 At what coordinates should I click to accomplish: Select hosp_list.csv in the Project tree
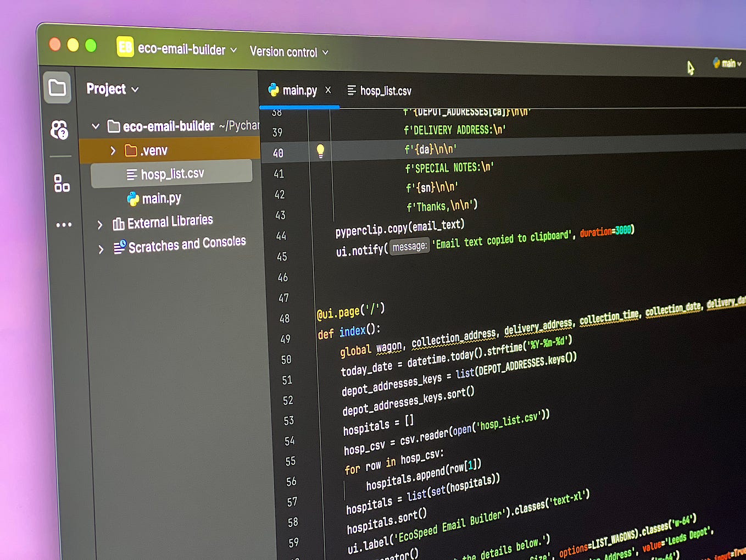click(172, 173)
